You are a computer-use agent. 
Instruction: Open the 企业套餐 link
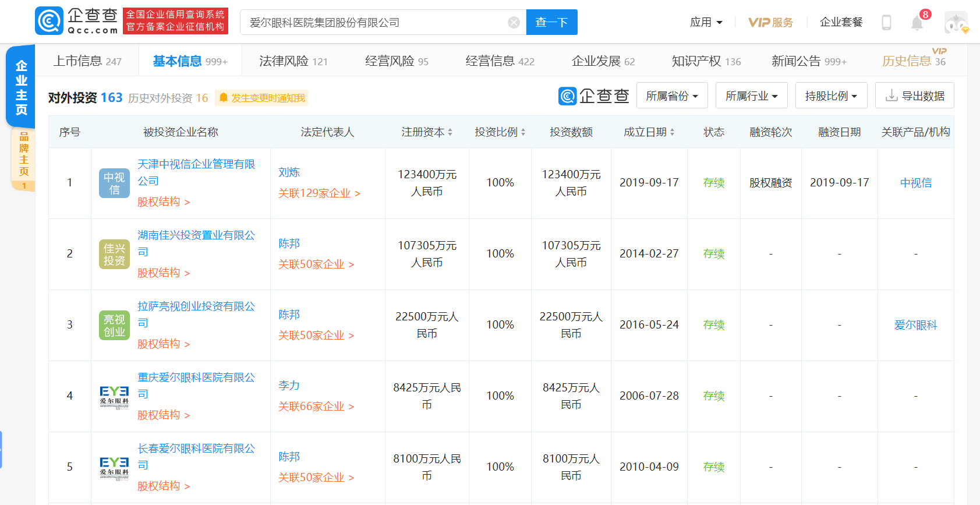pos(841,22)
